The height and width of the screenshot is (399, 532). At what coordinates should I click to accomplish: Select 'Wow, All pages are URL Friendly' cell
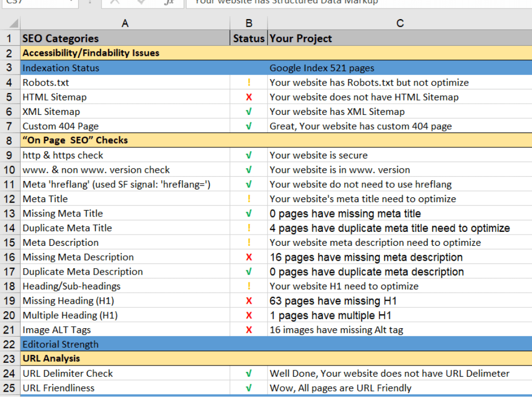[x=400, y=388]
